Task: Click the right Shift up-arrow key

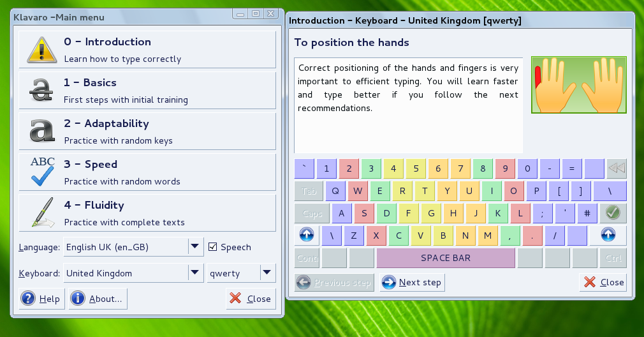Action: 608,235
